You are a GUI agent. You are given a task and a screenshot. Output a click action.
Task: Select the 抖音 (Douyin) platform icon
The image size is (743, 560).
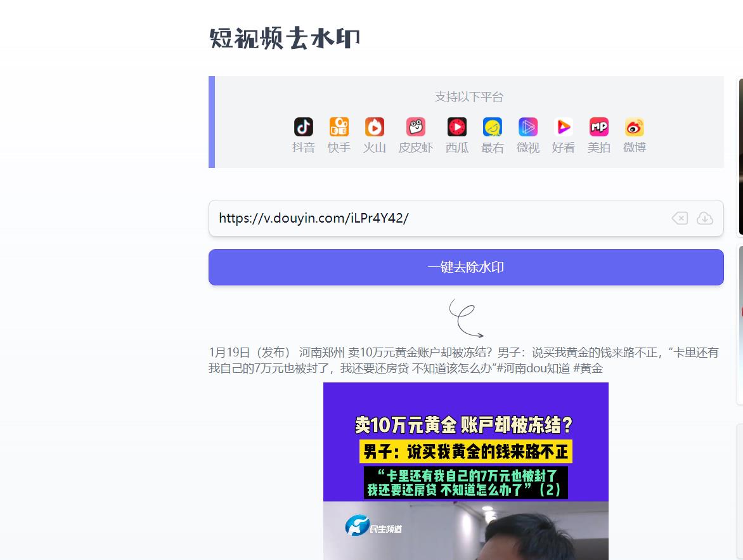coord(303,127)
